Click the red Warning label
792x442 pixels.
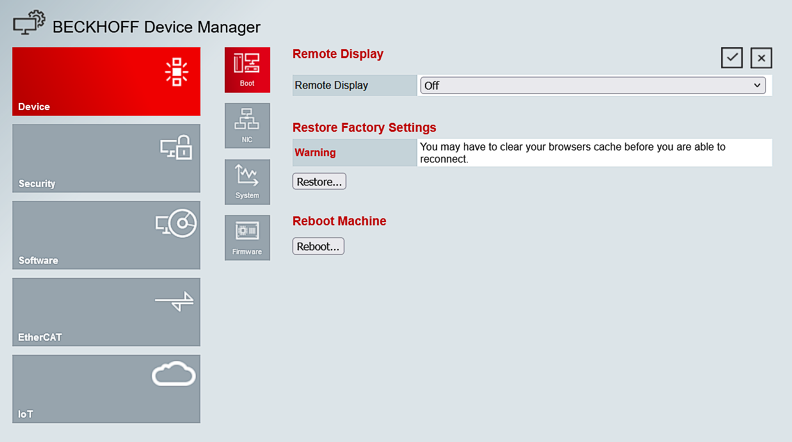click(315, 153)
